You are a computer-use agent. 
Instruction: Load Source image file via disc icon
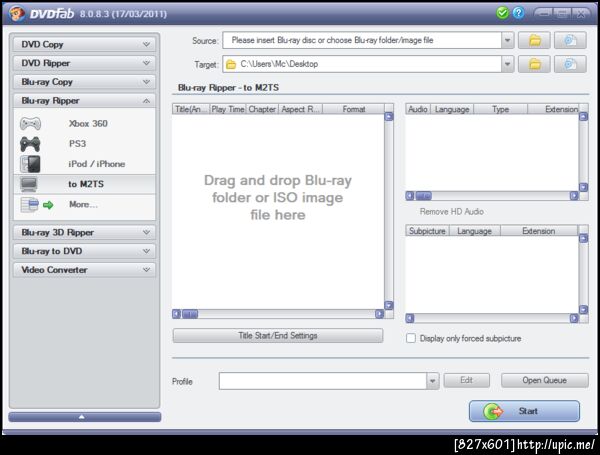click(570, 40)
